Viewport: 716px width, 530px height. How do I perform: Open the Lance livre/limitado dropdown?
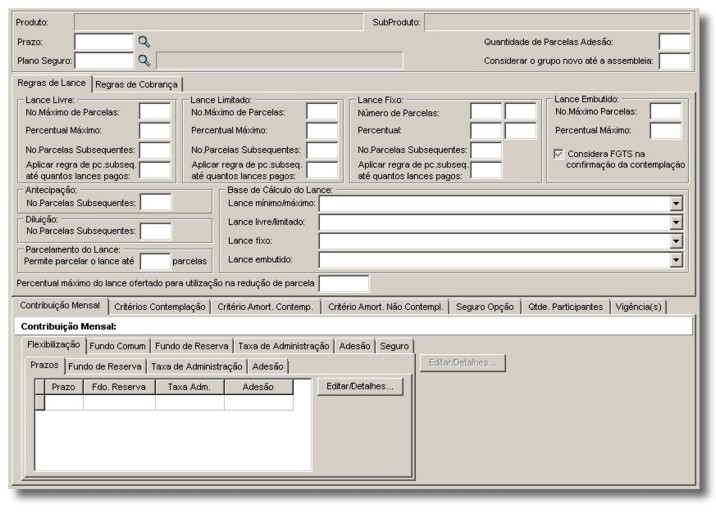click(x=676, y=222)
